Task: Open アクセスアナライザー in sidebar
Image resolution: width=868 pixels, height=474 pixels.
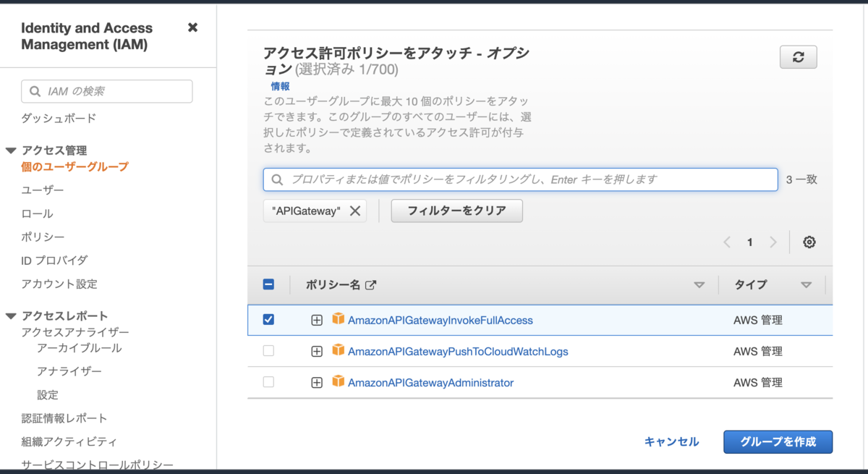Action: pos(75,332)
